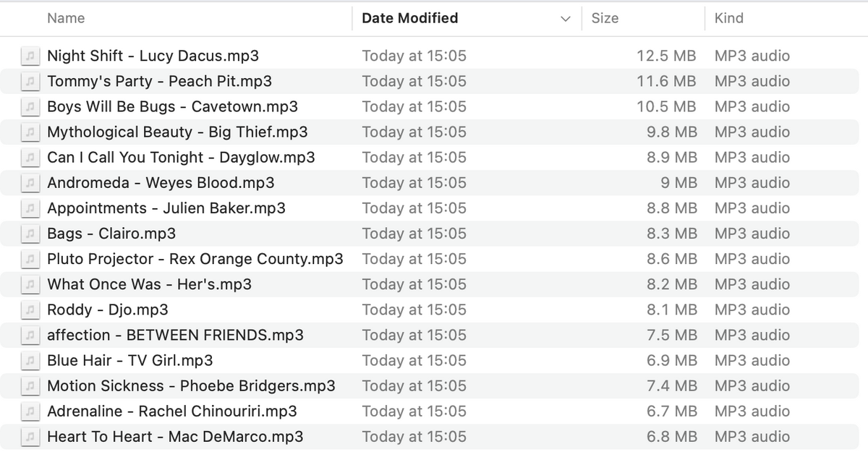Click the Mythological Beauty - Big Thief file icon
Screen dimensions: 868x452
pyautogui.click(x=30, y=132)
